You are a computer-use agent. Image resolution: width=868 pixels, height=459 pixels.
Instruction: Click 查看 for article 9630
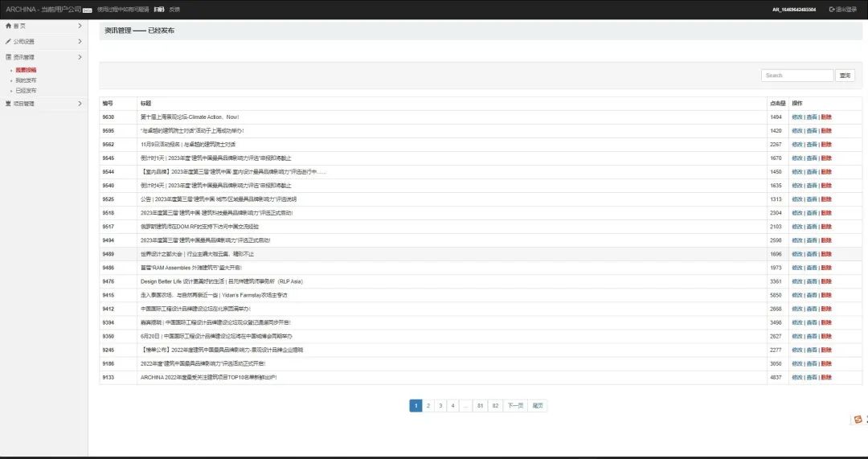pos(812,117)
